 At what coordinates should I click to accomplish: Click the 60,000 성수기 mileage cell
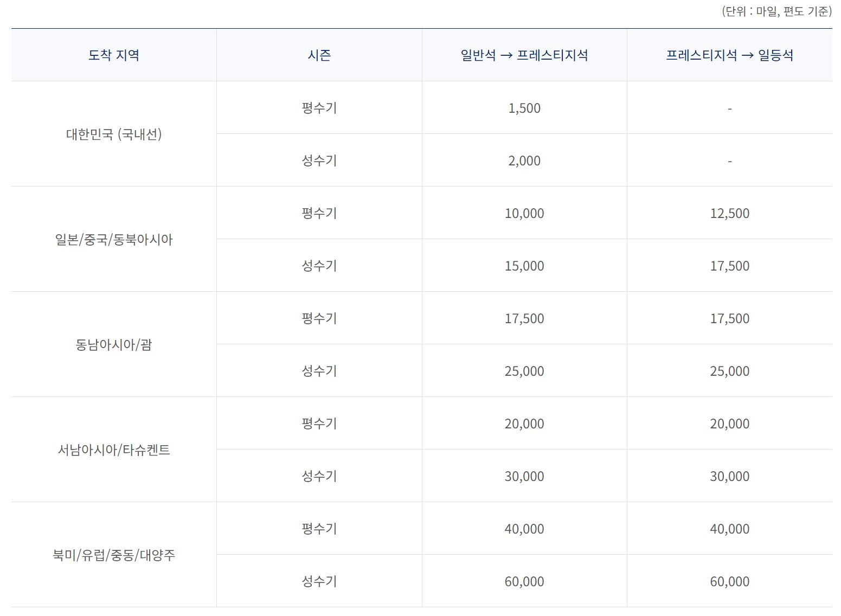click(x=524, y=581)
